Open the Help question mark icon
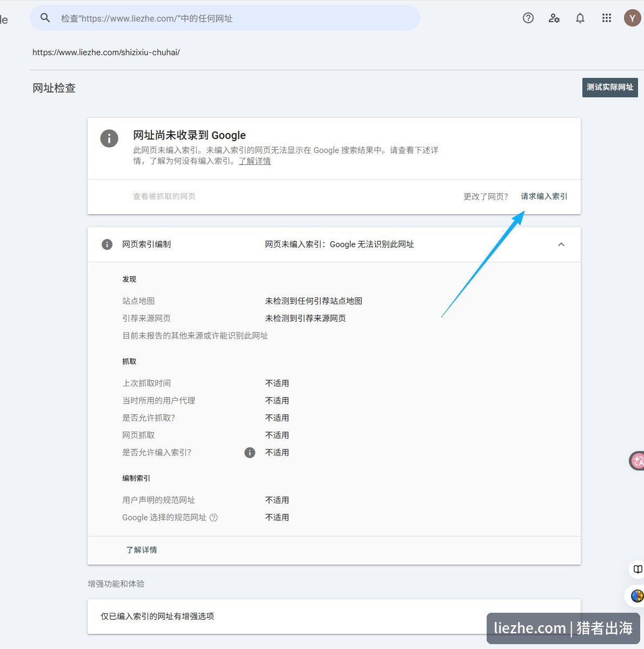 (x=528, y=18)
